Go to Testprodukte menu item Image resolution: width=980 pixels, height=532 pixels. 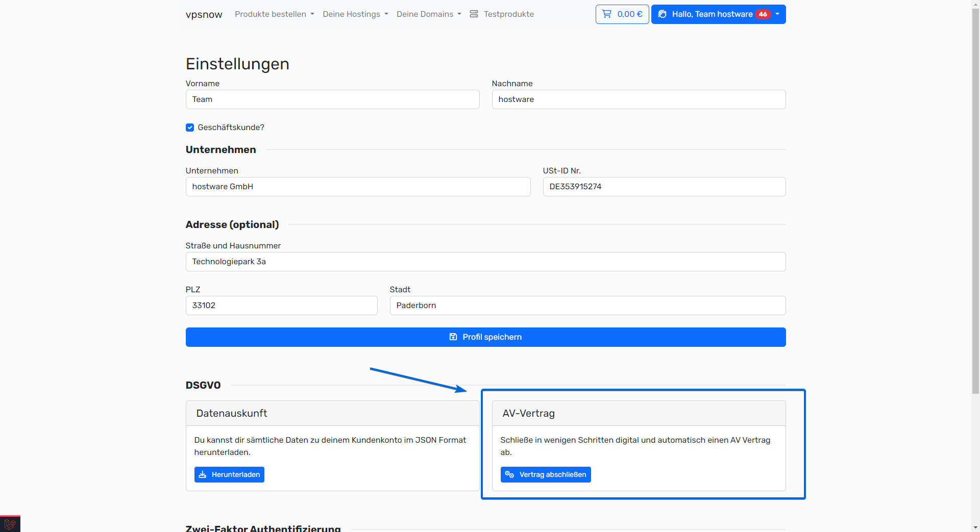click(508, 14)
